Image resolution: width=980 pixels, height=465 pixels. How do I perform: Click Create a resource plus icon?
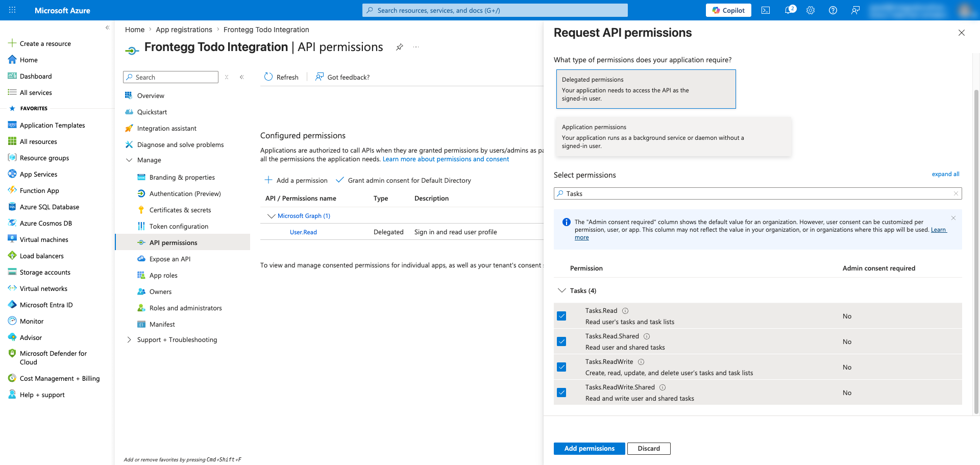click(12, 43)
